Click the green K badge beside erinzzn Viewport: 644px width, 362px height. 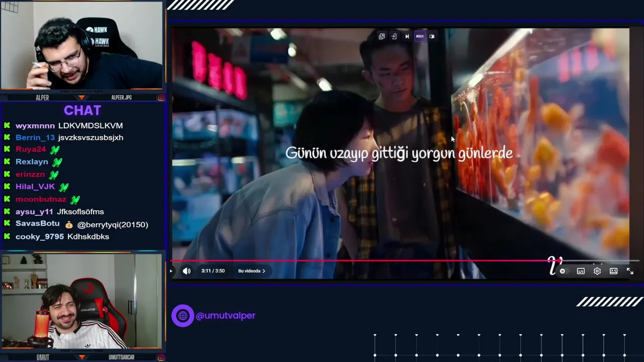coord(7,174)
